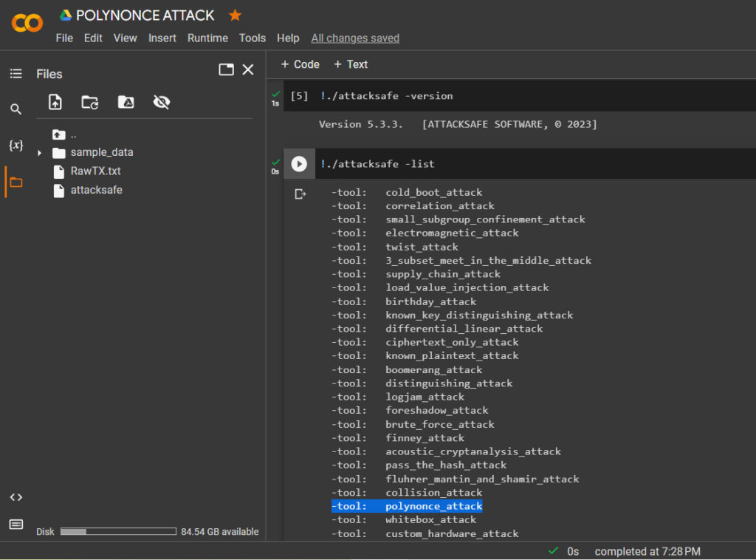
Task: Star the POLYNONCE ATTACK notebook
Action: click(235, 16)
